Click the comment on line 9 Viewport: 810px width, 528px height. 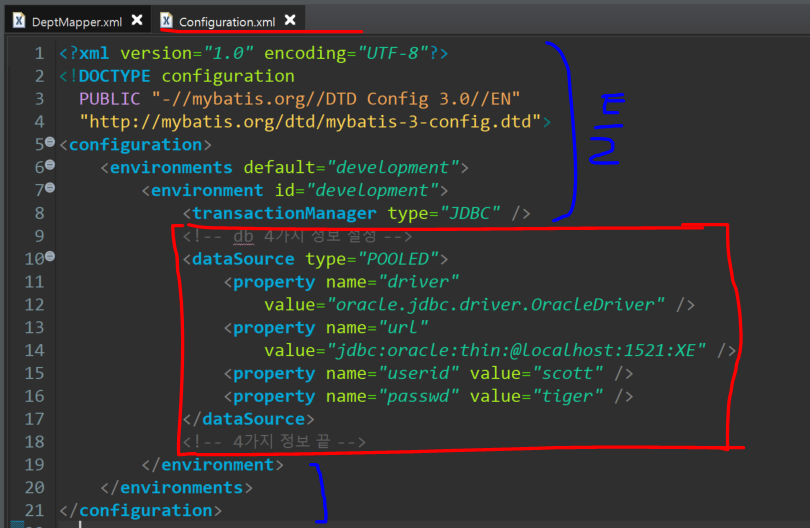(297, 236)
